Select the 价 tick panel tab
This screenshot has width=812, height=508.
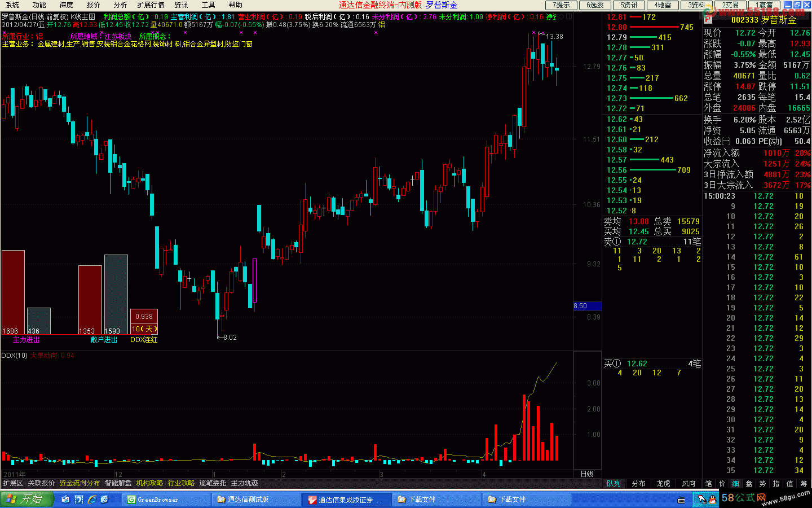(722, 484)
